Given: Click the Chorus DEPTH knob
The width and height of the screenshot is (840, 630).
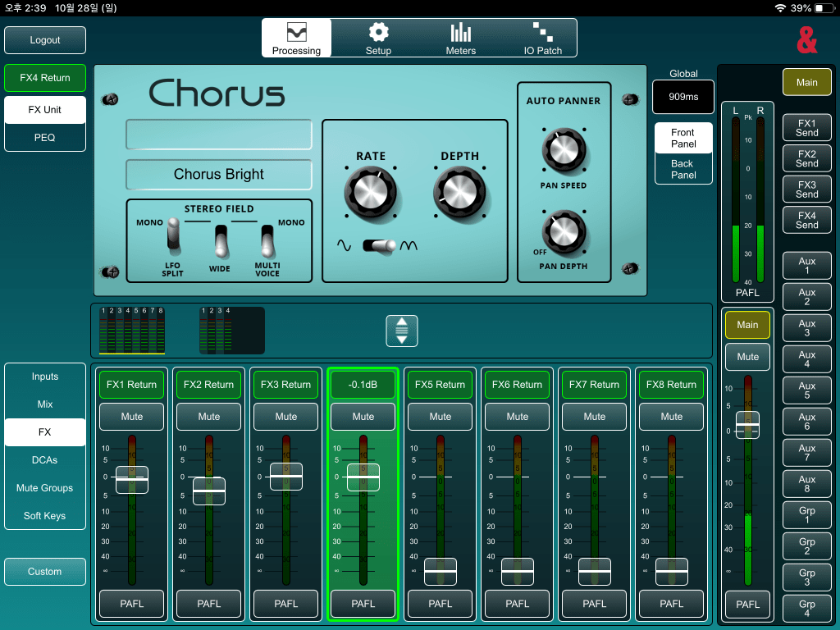Looking at the screenshot, I should 459,193.
